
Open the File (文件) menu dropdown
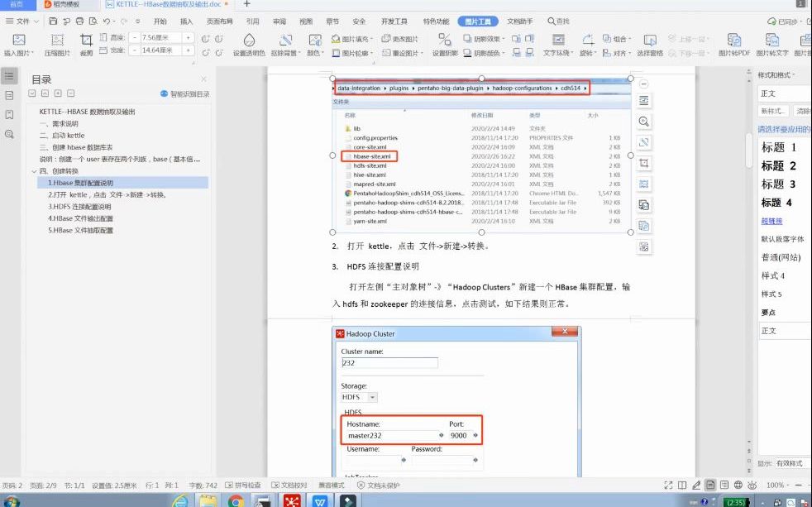[22, 22]
